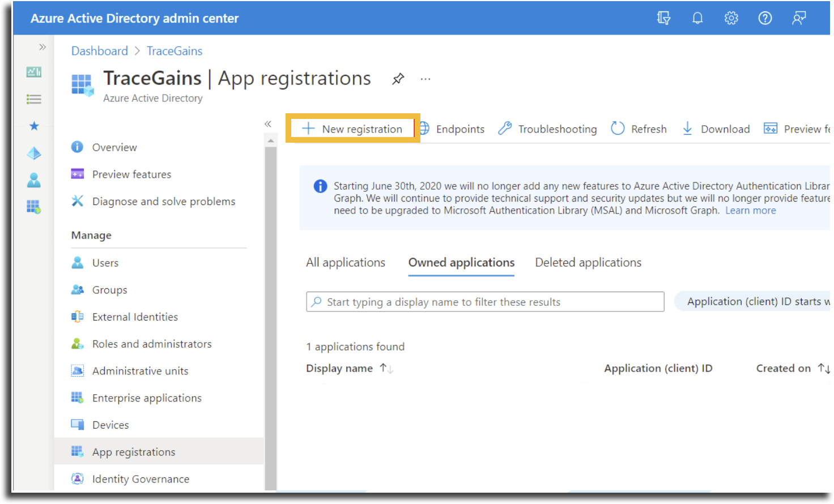Screen dimensions: 834x504
Task: Open the feedback icon in header
Action: [799, 18]
